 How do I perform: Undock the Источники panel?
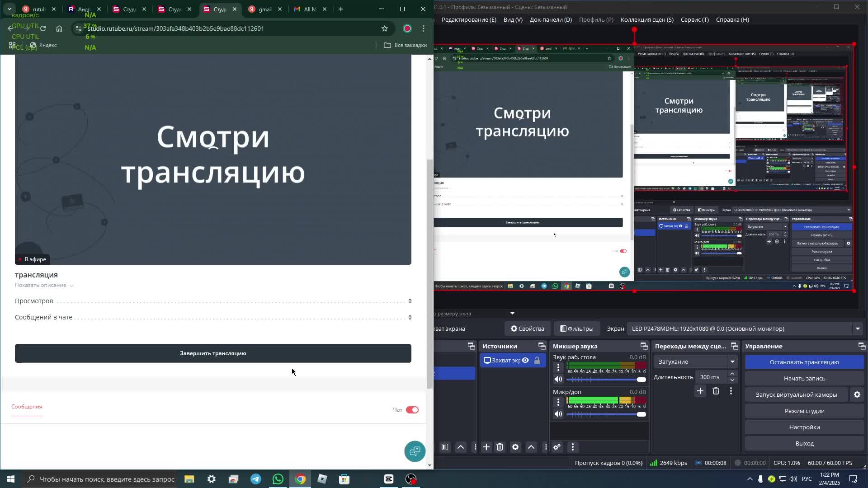[542, 346]
